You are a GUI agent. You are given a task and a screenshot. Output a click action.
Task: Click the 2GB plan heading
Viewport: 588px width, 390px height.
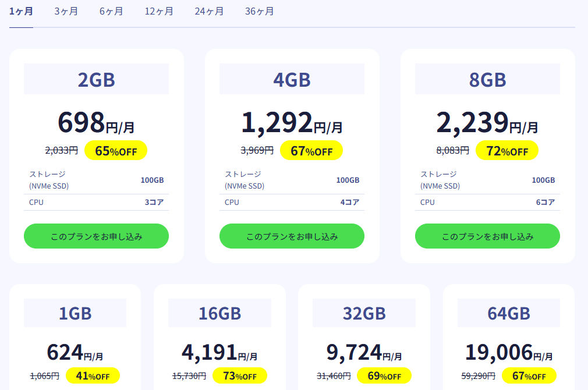coord(96,80)
